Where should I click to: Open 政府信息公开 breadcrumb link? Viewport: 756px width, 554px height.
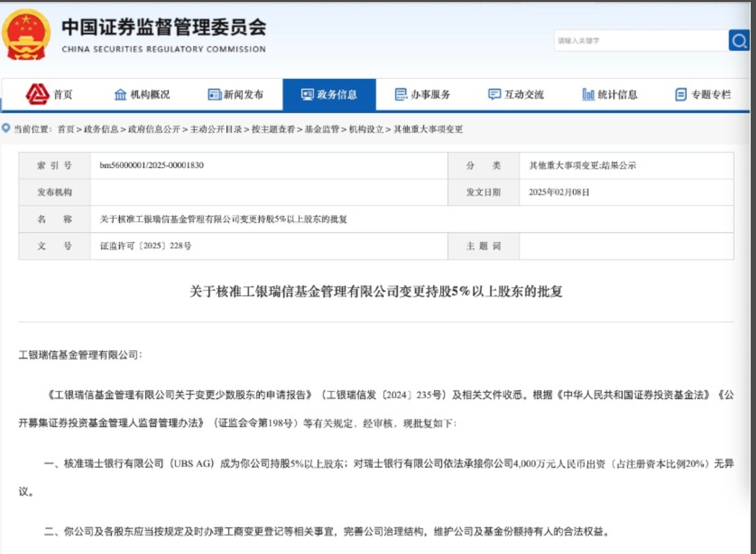[x=154, y=129]
